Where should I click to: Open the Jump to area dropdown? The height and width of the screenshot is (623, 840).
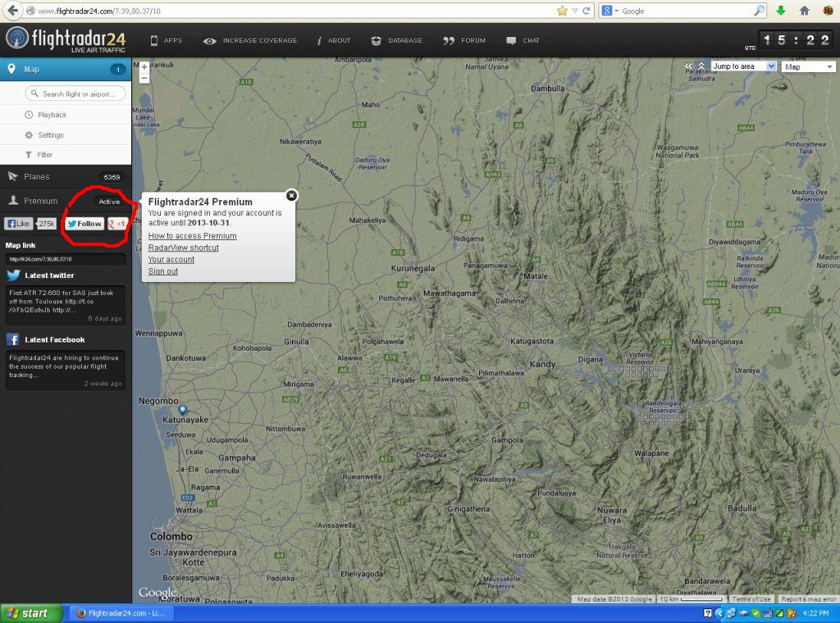coord(743,66)
